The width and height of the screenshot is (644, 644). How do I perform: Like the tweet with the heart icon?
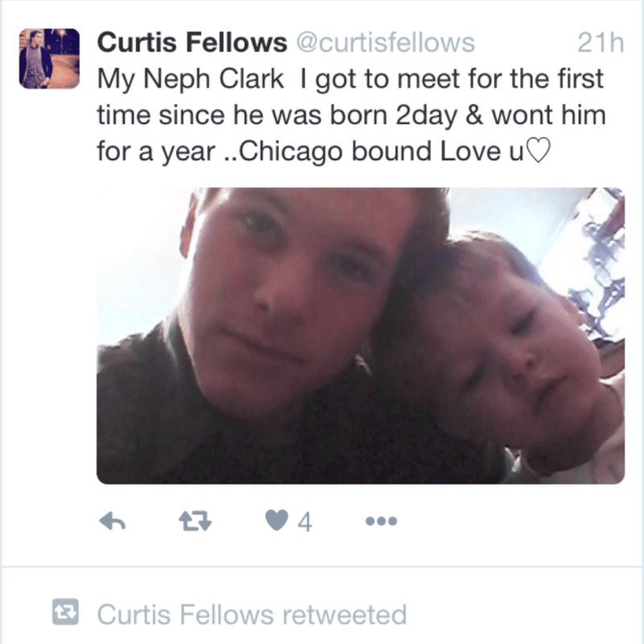(x=276, y=521)
